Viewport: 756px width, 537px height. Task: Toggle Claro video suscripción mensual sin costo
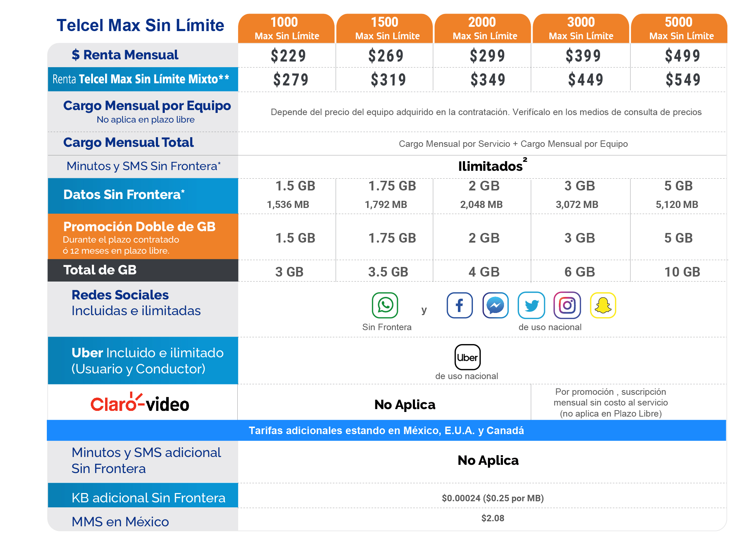[610, 403]
